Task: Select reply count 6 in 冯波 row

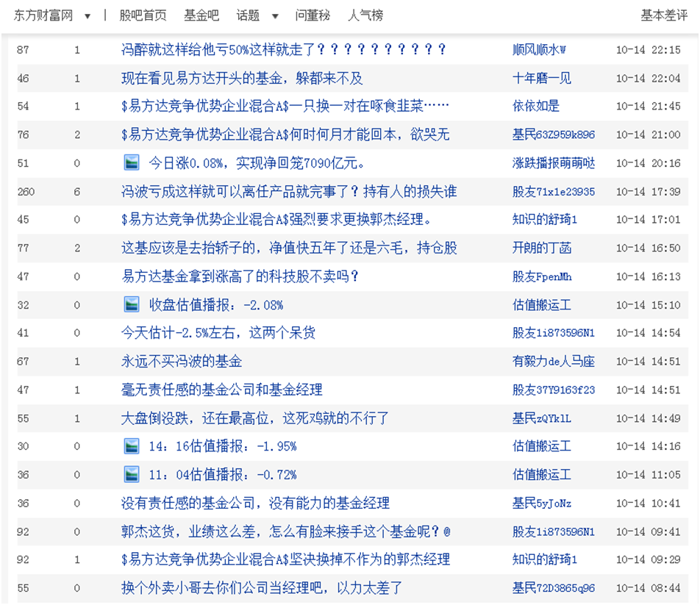Action: click(x=76, y=191)
